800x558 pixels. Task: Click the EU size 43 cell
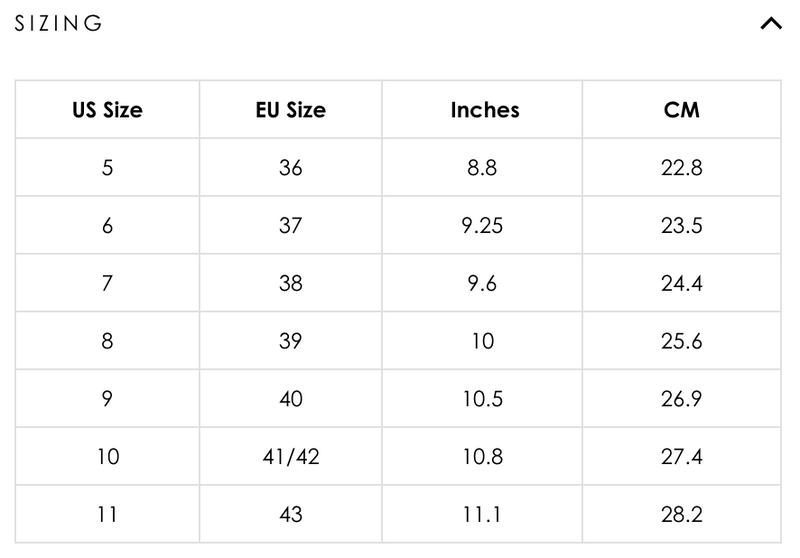coord(291,516)
